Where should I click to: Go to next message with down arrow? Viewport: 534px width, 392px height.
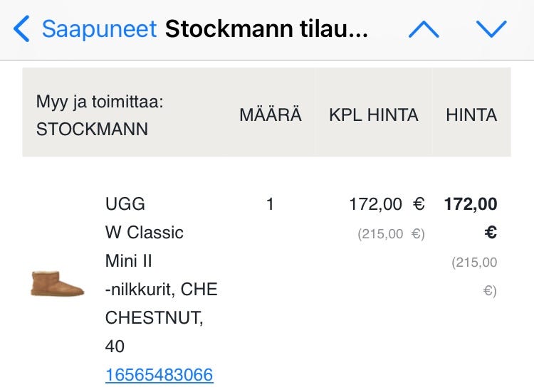[x=491, y=29]
